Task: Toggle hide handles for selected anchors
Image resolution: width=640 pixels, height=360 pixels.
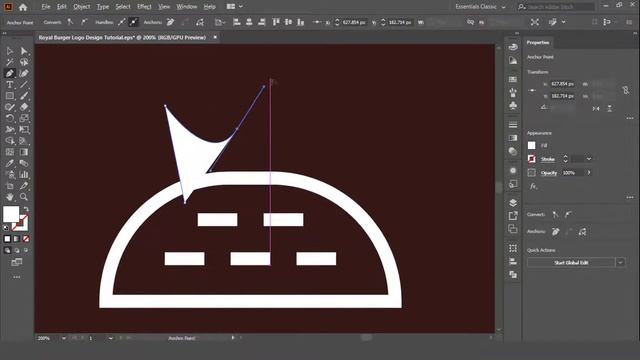Action: pos(133,22)
